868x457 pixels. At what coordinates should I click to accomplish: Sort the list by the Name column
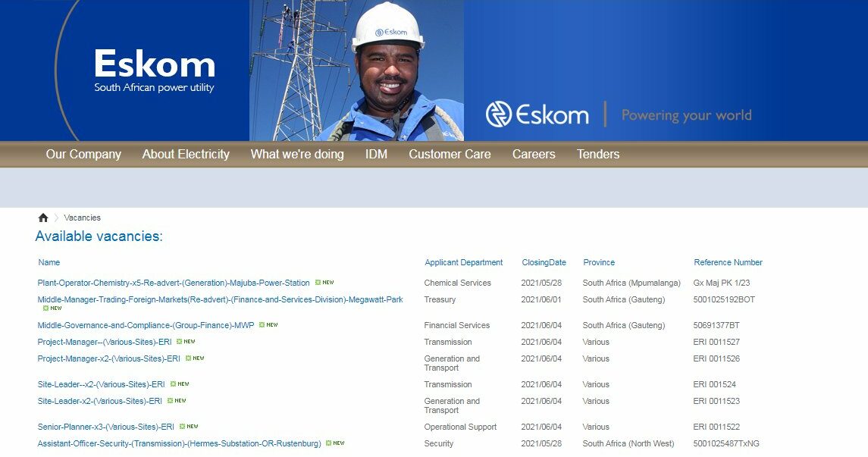click(49, 262)
